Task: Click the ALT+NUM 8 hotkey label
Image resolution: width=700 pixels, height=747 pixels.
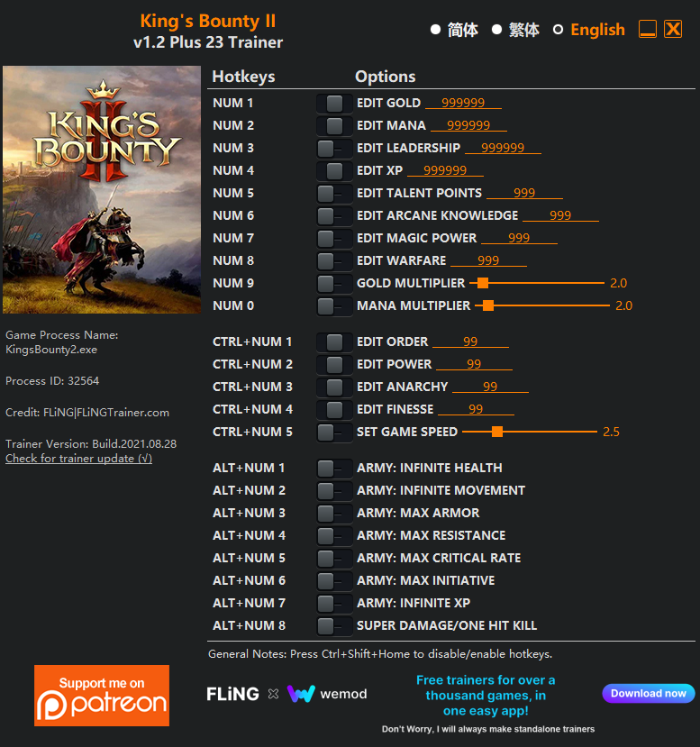Action: coord(249,625)
